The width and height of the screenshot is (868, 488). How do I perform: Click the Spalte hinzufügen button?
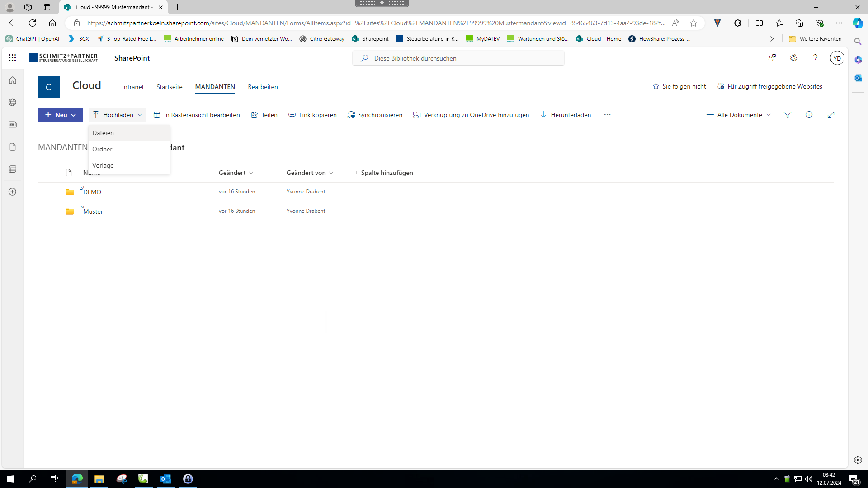pos(384,173)
